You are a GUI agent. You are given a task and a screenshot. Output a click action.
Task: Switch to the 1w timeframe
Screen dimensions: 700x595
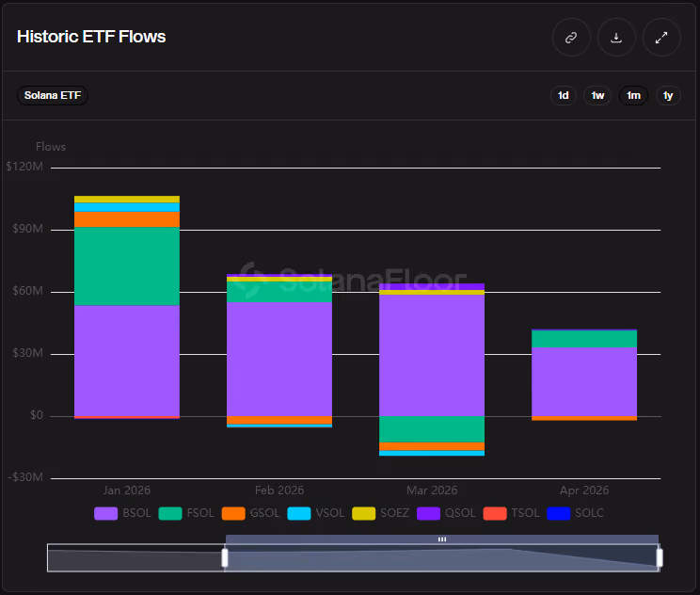(597, 96)
